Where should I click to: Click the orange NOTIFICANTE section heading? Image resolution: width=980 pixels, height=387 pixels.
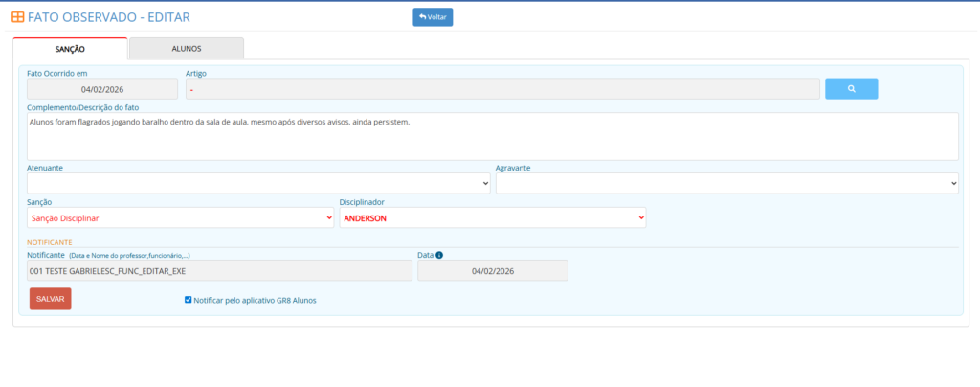point(50,242)
